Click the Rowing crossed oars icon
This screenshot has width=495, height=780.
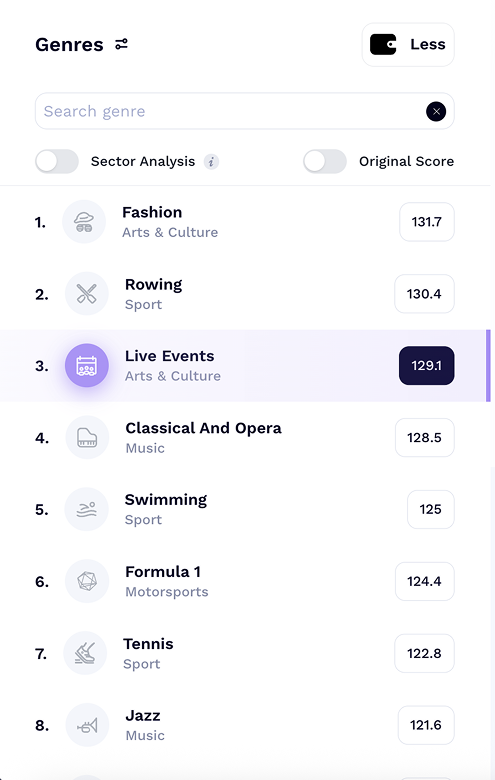(87, 294)
